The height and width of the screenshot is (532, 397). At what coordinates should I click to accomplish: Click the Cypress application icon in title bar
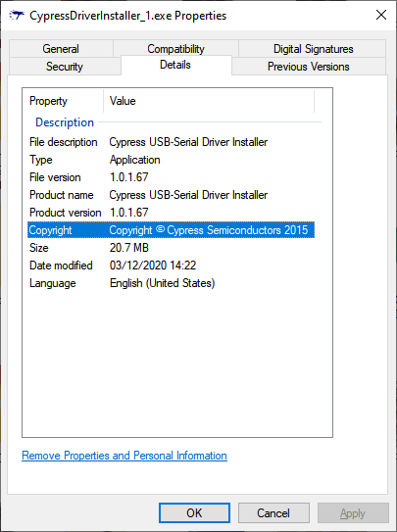pos(17,16)
